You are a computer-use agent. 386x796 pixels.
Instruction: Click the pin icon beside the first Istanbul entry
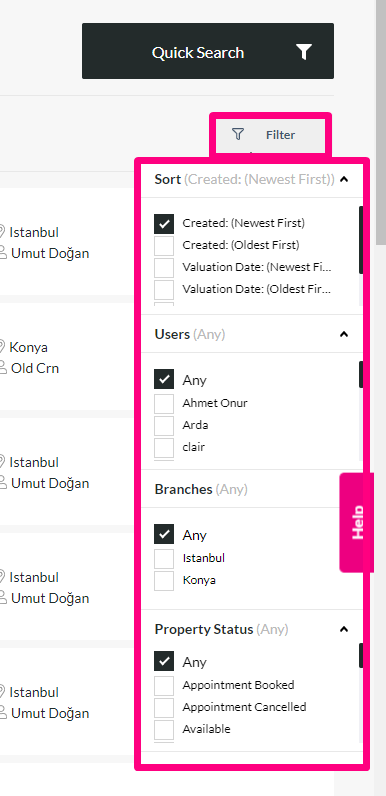2,232
